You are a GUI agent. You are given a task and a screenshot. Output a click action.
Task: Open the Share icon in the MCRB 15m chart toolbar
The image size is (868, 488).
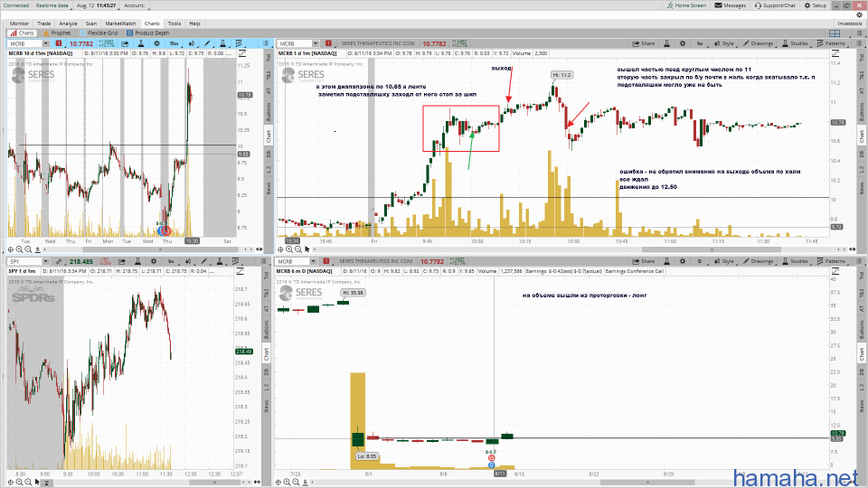click(125, 43)
